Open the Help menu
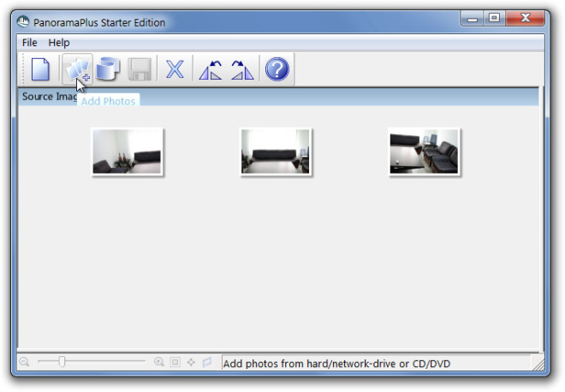The image size is (565, 392). click(x=59, y=43)
